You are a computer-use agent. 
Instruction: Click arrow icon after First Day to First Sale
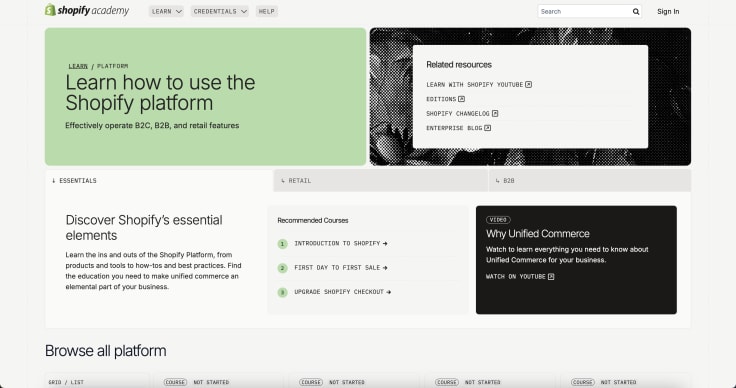[x=385, y=268]
